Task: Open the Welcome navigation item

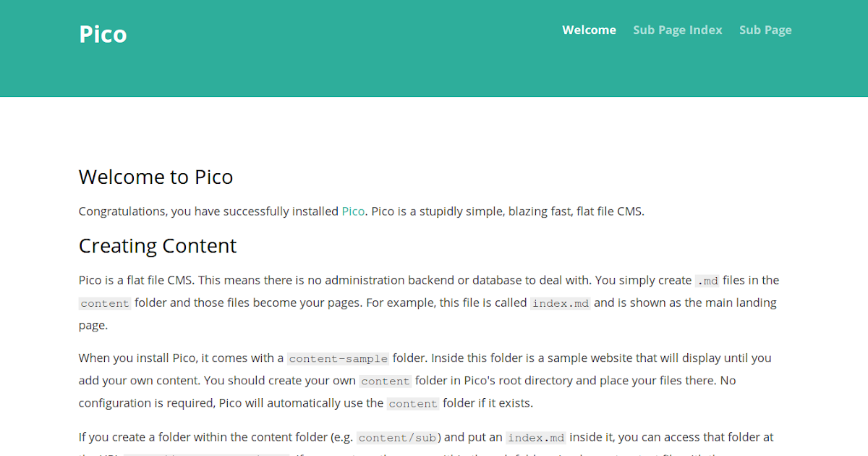Action: pos(589,30)
